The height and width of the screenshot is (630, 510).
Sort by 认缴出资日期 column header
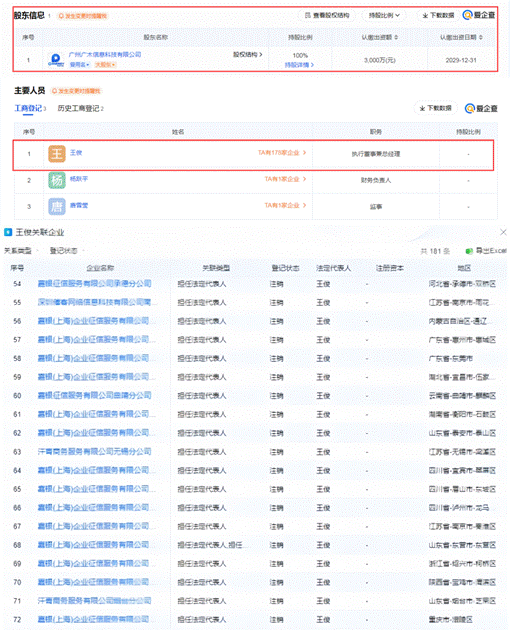tap(461, 37)
